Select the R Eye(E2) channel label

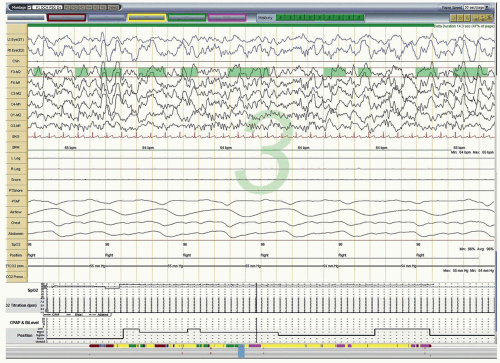coord(16,50)
